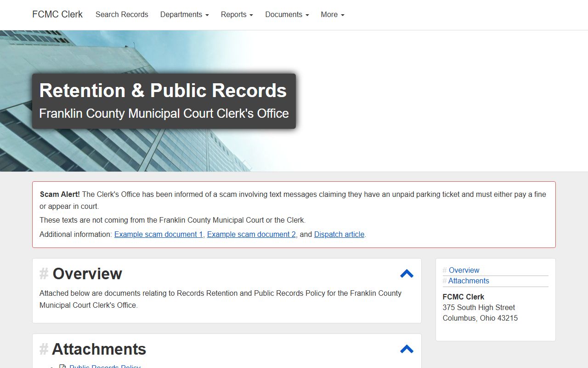Open Example scam document 1
Screen dimensions: 588x368
click(x=158, y=234)
